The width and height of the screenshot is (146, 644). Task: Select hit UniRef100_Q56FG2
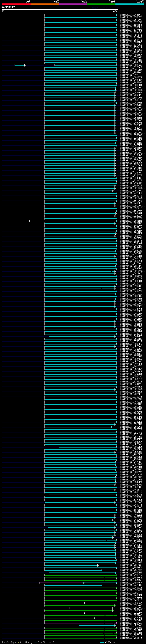[x=131, y=135]
